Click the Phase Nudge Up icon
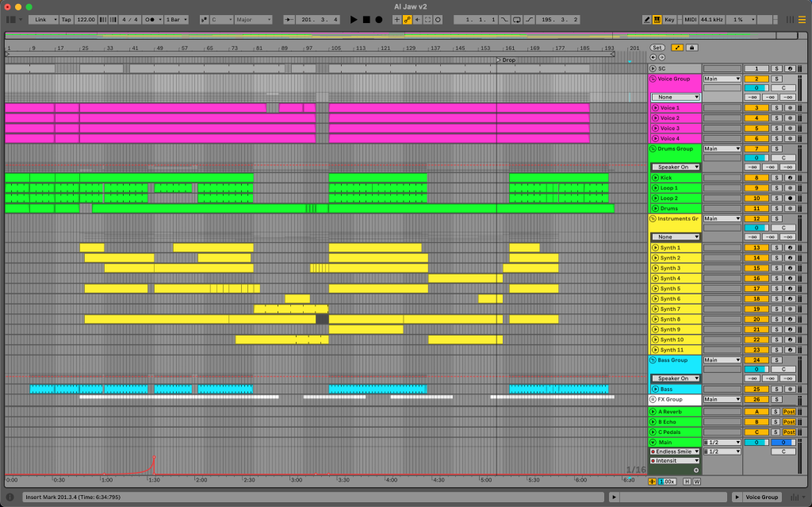Viewport: 812px width, 507px height. 113,20
